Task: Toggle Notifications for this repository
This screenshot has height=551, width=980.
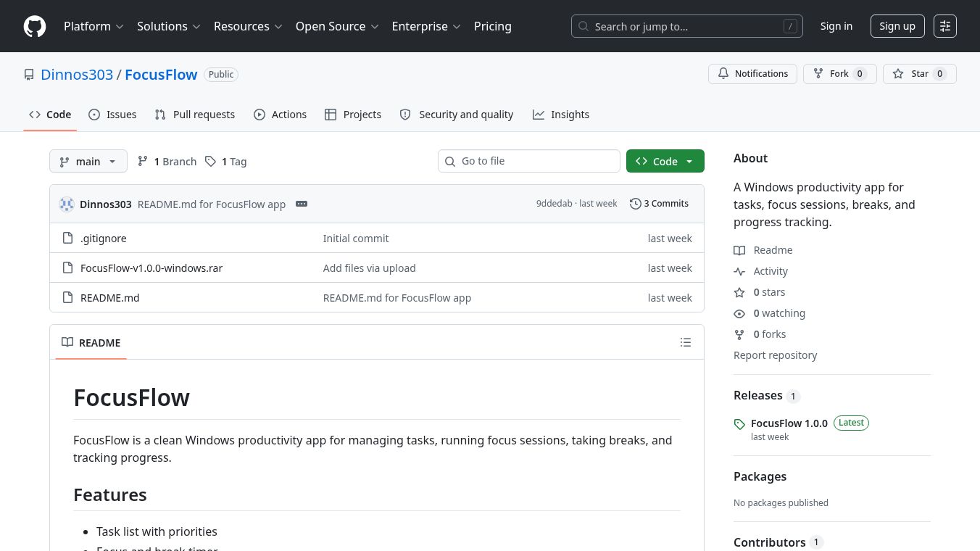Action: 752,74
